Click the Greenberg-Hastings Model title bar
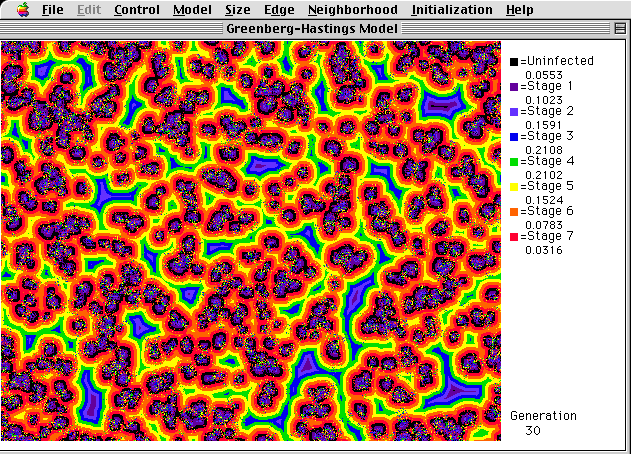Viewport: 631px width, 454px height. pos(315,29)
